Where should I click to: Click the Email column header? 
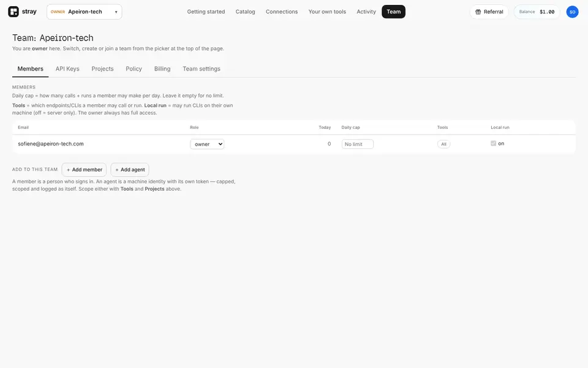pos(23,128)
